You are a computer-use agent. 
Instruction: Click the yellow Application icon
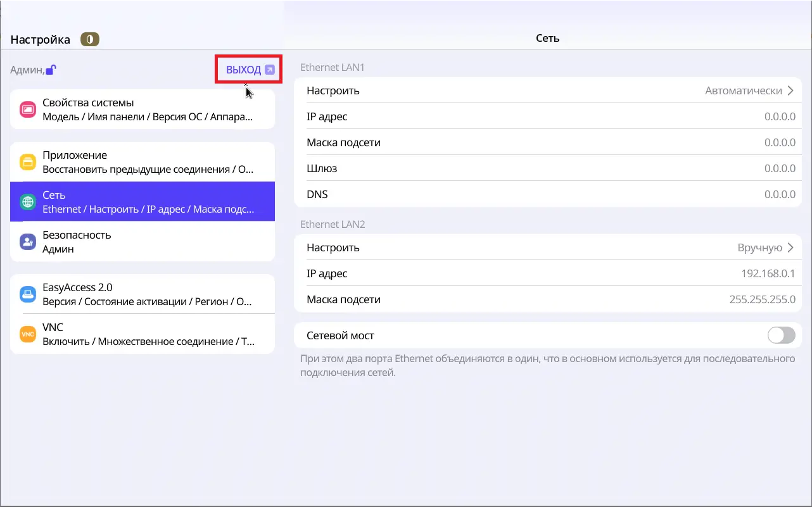27,162
